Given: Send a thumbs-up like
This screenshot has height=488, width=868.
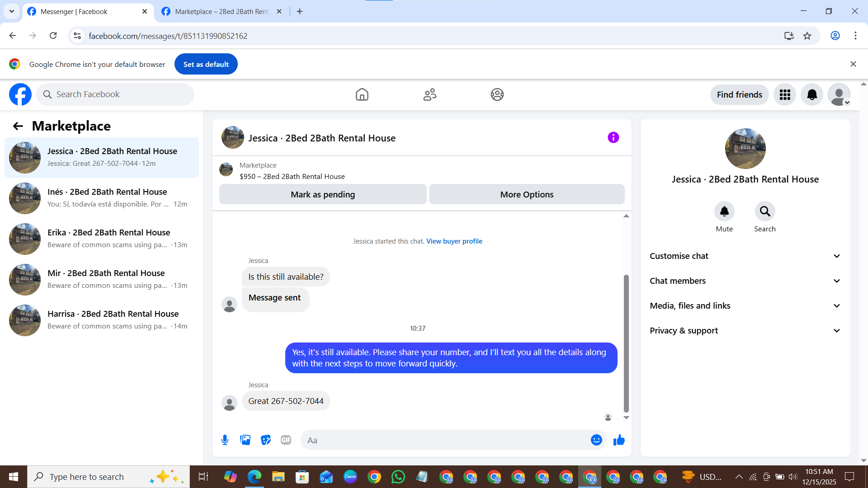Looking at the screenshot, I should pos(619,440).
